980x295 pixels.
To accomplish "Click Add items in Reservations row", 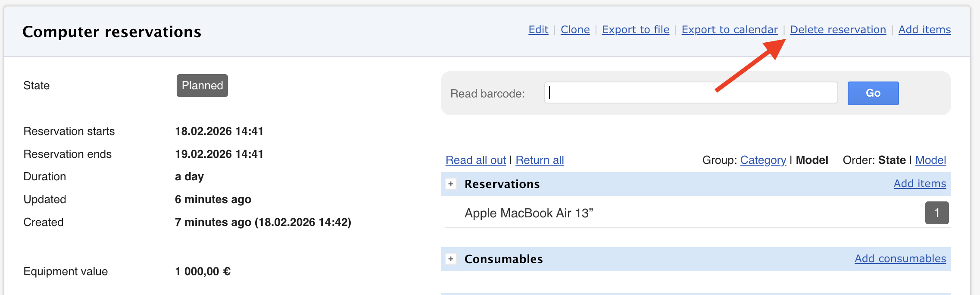I will pyautogui.click(x=920, y=184).
